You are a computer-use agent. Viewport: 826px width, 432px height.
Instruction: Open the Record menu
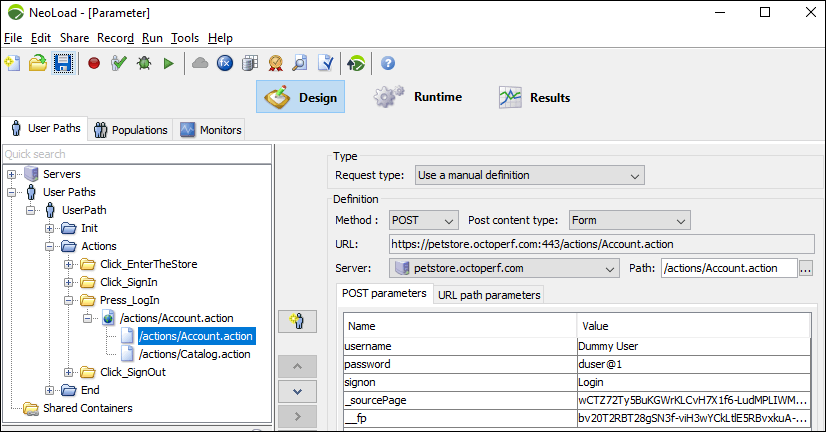(115, 38)
